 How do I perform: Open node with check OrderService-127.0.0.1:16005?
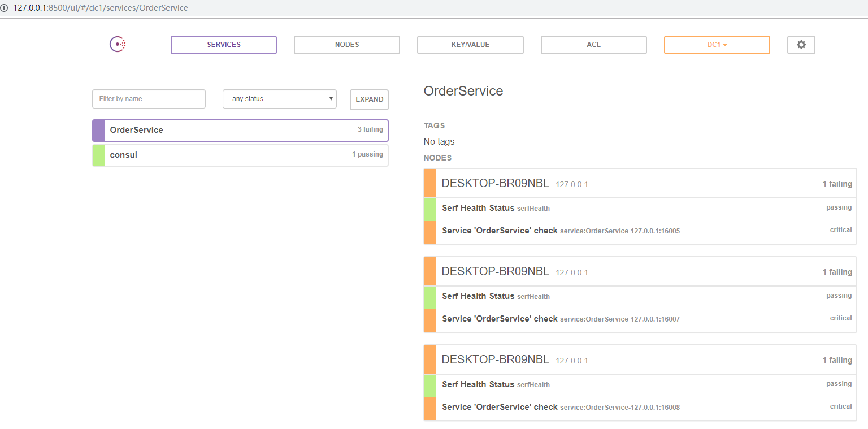[640, 184]
